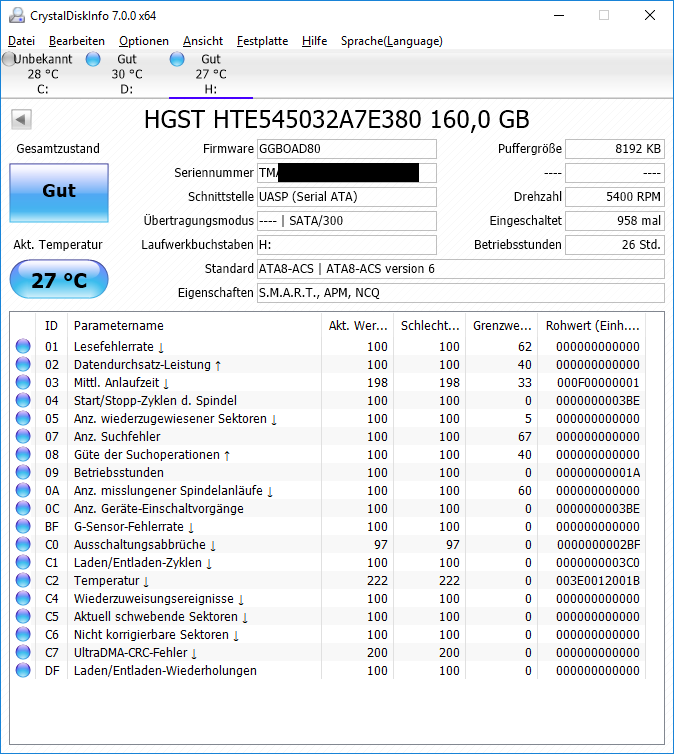Click the Eingeschaltet value 958 mal
The width and height of the screenshot is (674, 754).
[615, 221]
